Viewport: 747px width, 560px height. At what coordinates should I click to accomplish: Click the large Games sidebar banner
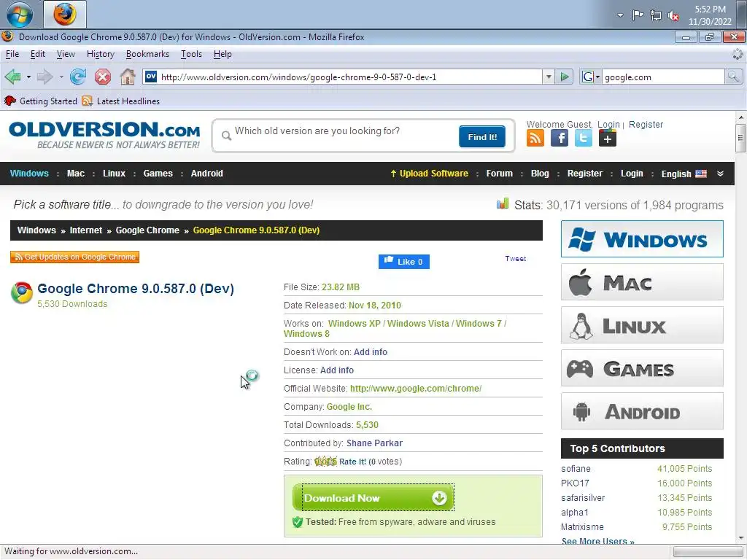(642, 368)
